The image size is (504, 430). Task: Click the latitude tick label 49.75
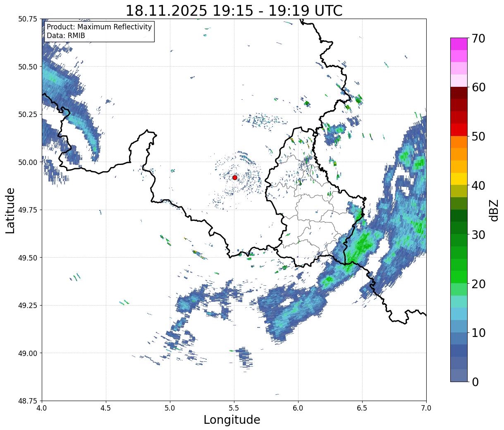tap(28, 210)
